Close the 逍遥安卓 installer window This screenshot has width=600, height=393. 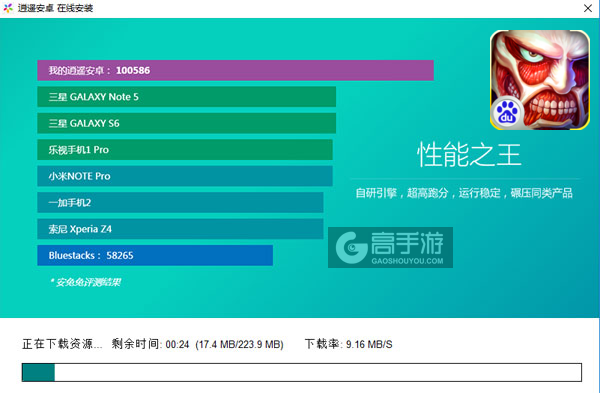tap(588, 8)
